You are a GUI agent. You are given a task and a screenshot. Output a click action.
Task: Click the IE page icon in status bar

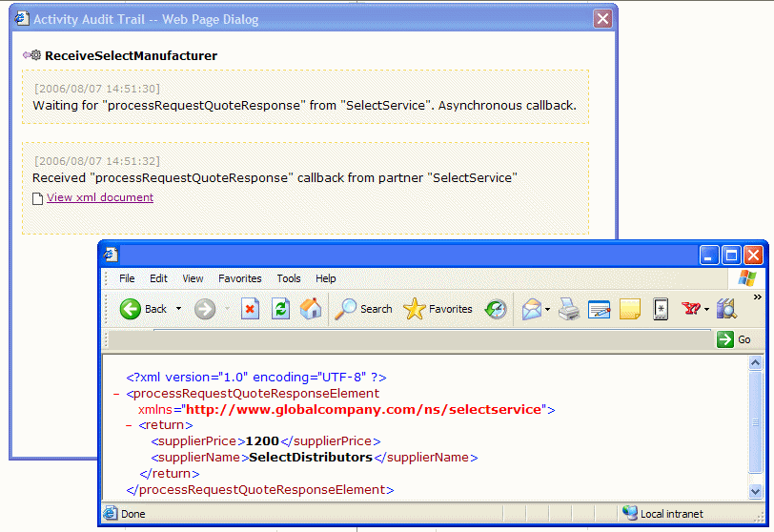111,513
